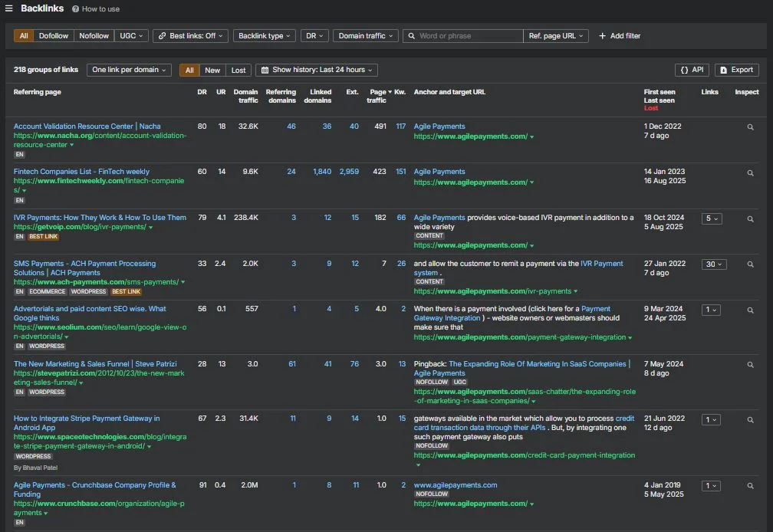The width and height of the screenshot is (773, 532).
Task: Open Domain traffic filter dropdown
Action: (366, 36)
